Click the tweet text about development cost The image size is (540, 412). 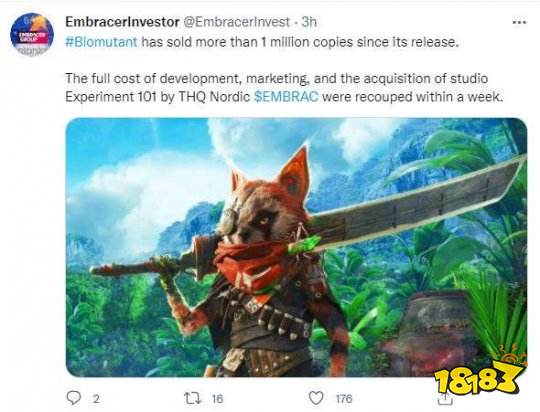(x=284, y=87)
